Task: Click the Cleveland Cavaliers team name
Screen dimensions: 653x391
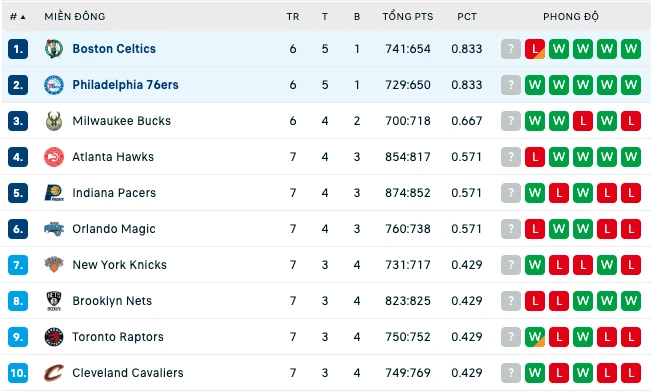Action: tap(128, 373)
